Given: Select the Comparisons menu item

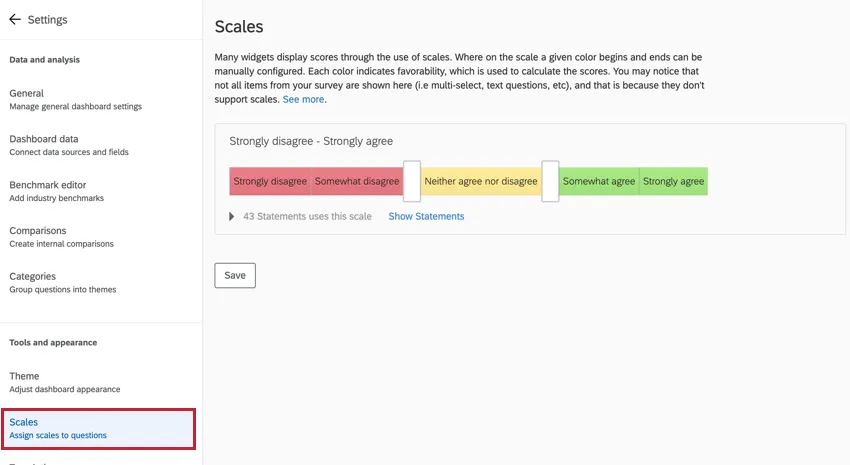Looking at the screenshot, I should (x=38, y=231).
